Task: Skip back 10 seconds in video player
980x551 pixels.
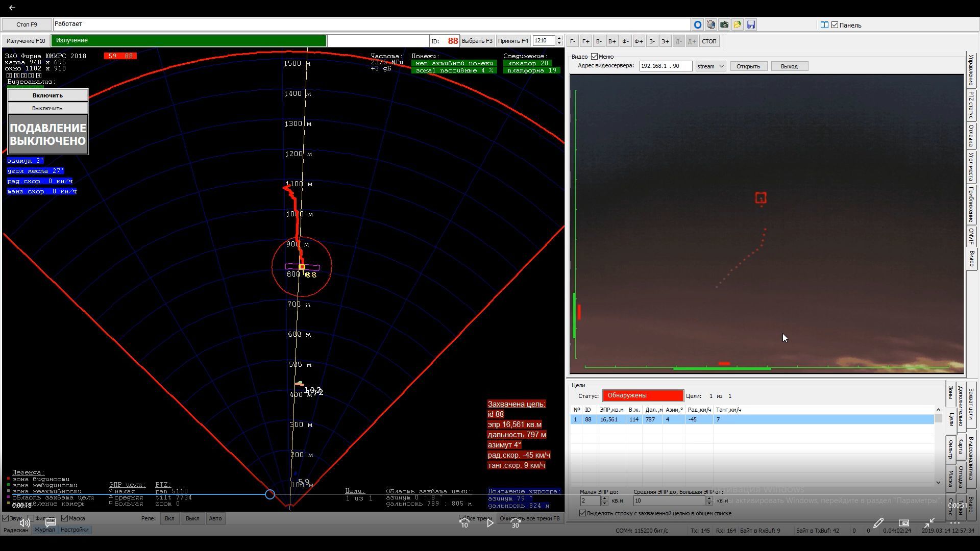Action: tap(464, 523)
